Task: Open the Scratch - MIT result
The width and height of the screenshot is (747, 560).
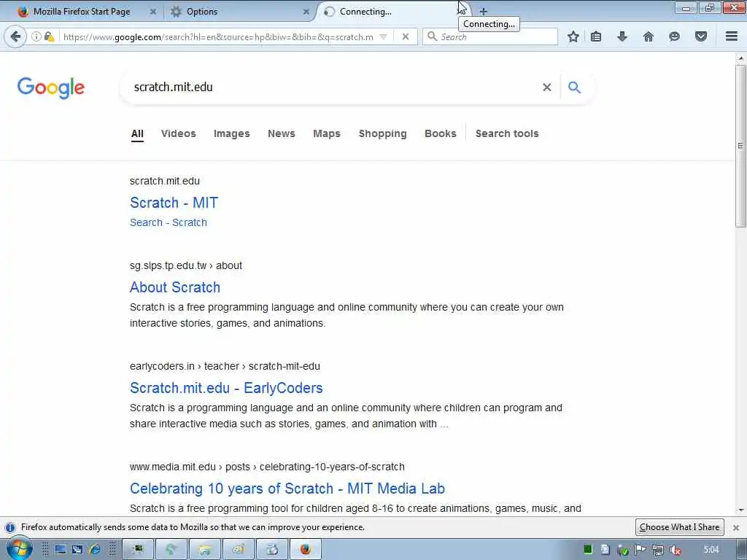Action: coord(174,203)
